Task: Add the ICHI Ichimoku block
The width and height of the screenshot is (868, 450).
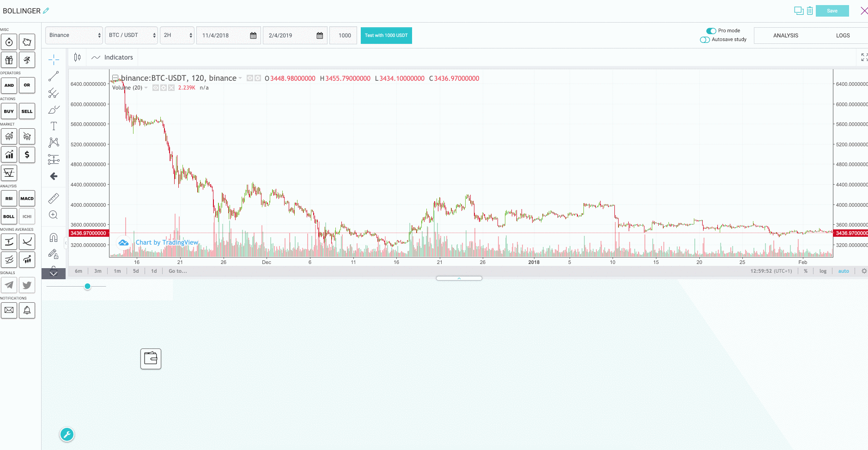Action: (x=27, y=216)
